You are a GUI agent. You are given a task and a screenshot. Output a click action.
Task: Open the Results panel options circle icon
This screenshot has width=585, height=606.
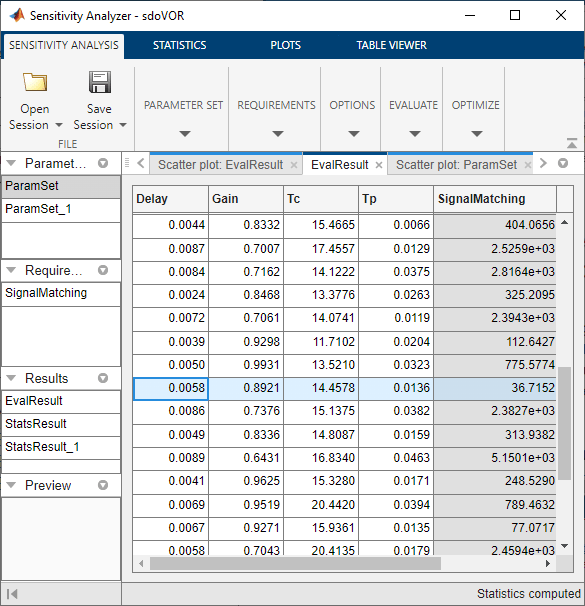(x=103, y=378)
